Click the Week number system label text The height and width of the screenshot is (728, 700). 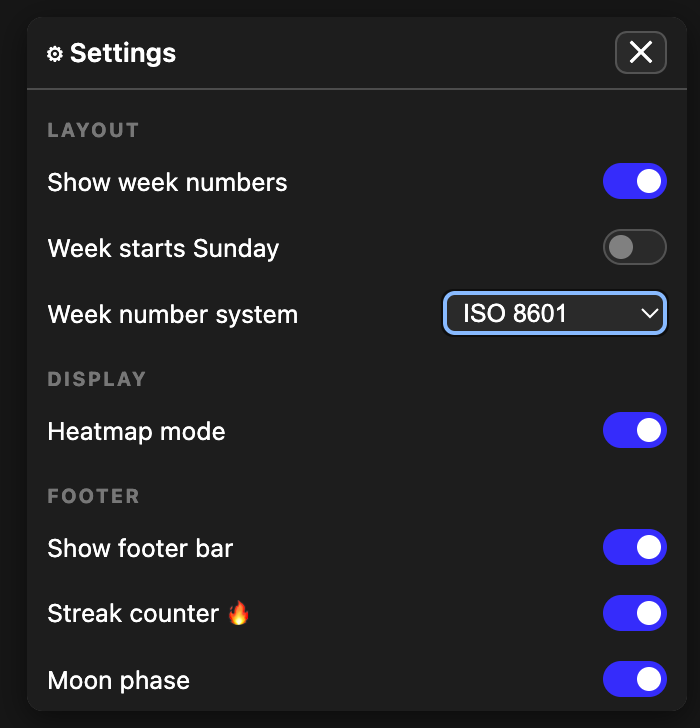pos(172,314)
